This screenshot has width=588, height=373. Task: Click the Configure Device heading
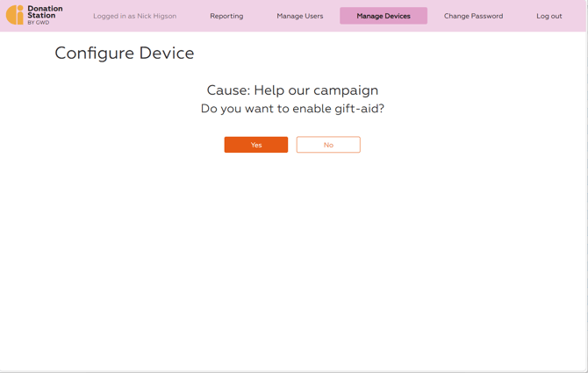(125, 53)
